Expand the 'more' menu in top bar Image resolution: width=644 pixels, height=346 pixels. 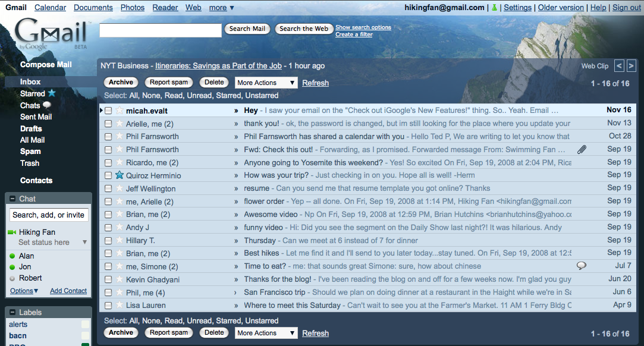[x=221, y=7]
